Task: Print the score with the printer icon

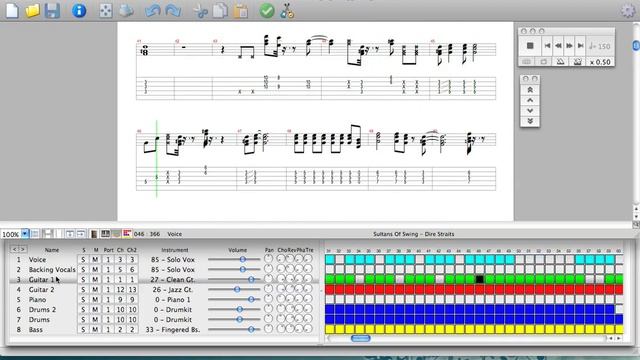Action: [x=126, y=11]
